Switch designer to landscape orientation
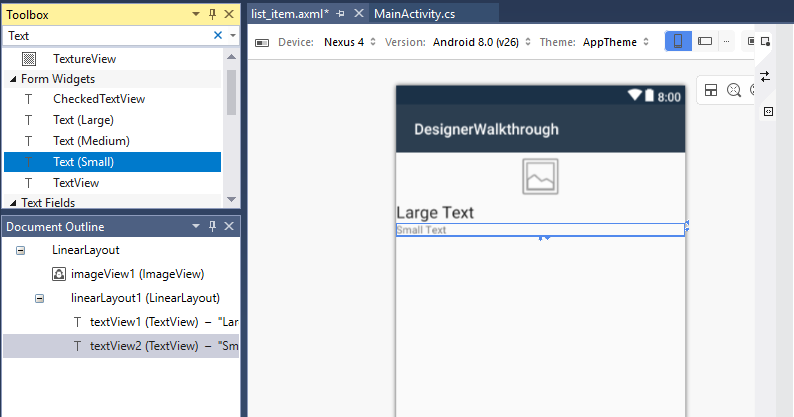The height and width of the screenshot is (417, 794). [x=705, y=41]
